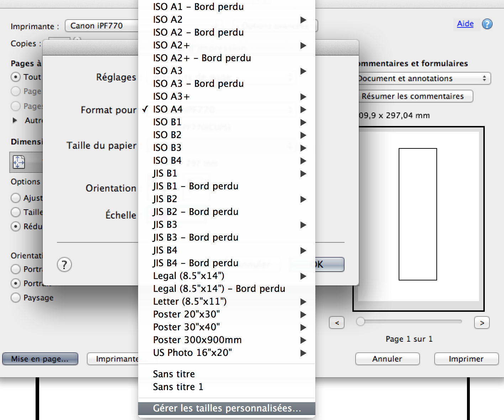Expand the Autres disclosure triangle

pyautogui.click(x=15, y=120)
